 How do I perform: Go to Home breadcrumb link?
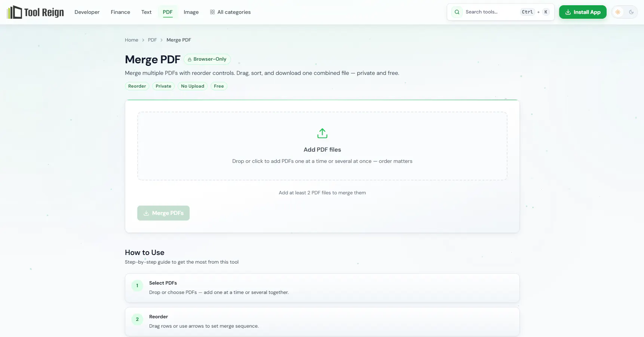pos(131,40)
